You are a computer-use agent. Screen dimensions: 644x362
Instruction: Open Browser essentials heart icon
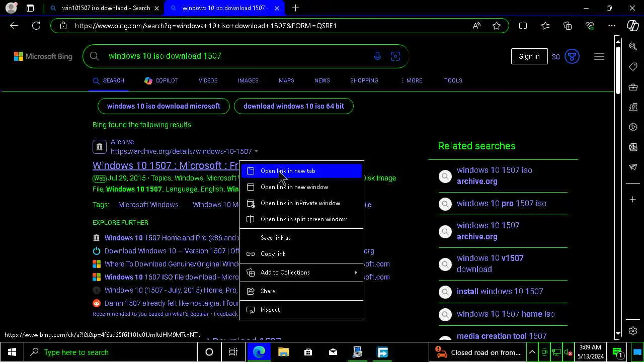coord(590,26)
